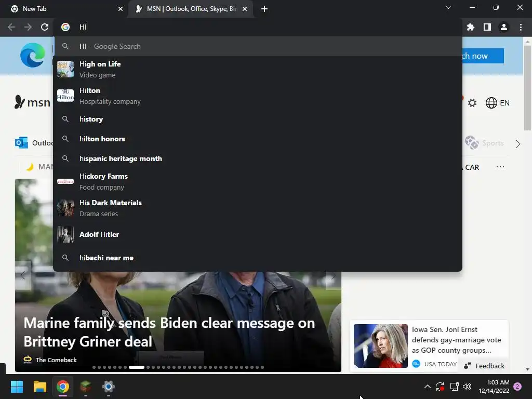Open the volume speaker tray icon
Screen dimensions: 532x399
point(467,387)
